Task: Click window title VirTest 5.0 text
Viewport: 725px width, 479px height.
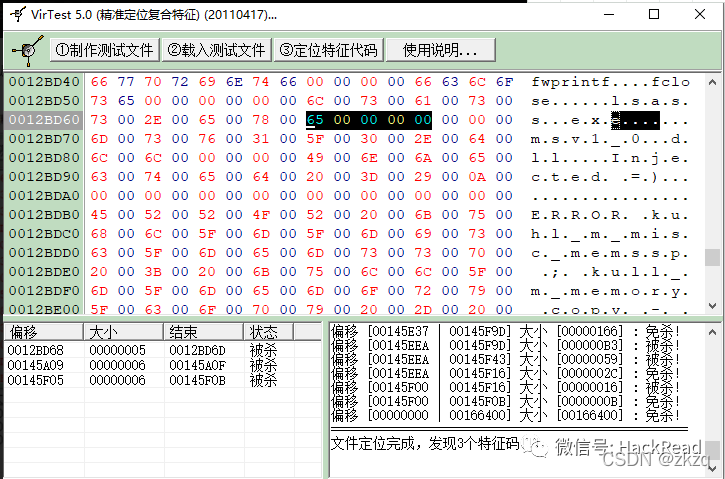Action: click(154, 15)
